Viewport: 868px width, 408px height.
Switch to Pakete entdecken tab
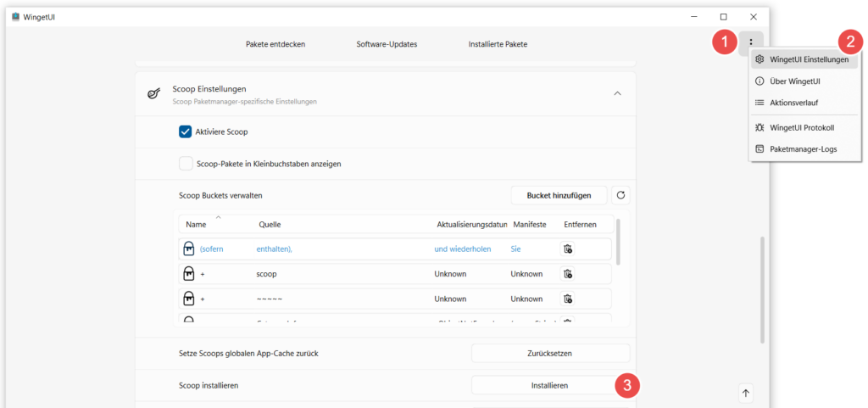coord(275,44)
